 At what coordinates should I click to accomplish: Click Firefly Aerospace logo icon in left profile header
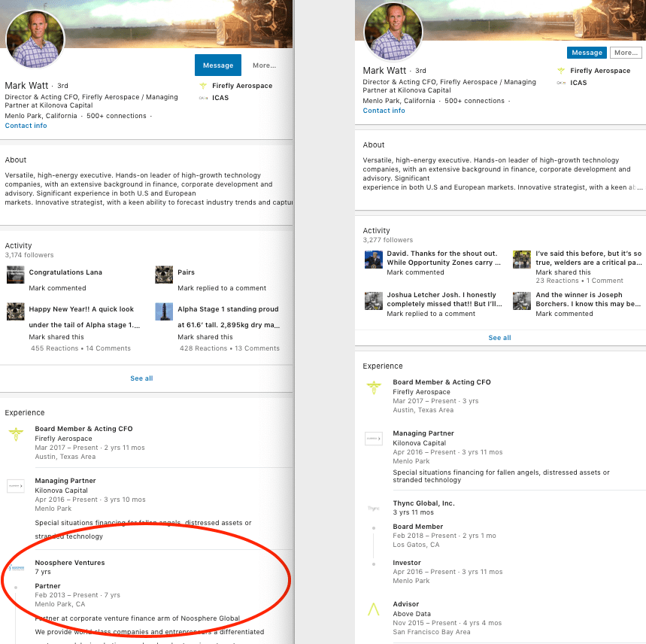(203, 86)
